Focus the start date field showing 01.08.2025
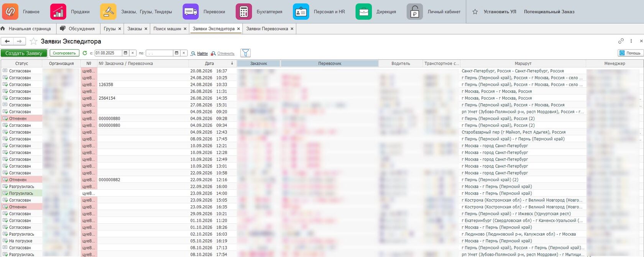This screenshot has height=257, width=644. 108,53
